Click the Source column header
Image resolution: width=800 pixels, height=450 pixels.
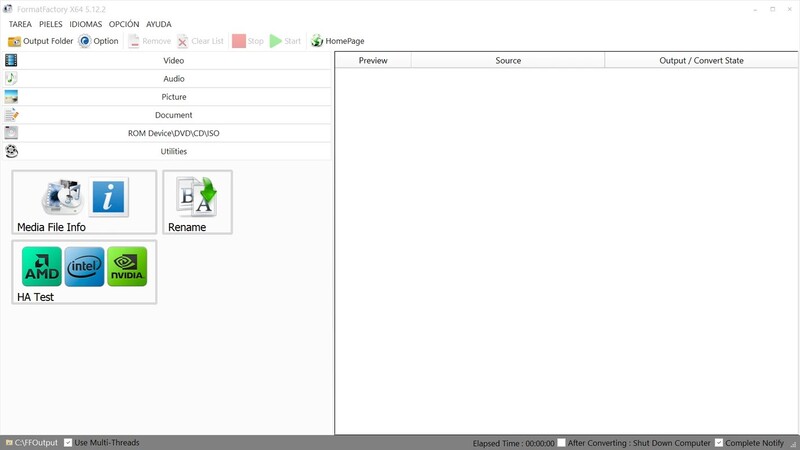tap(508, 60)
